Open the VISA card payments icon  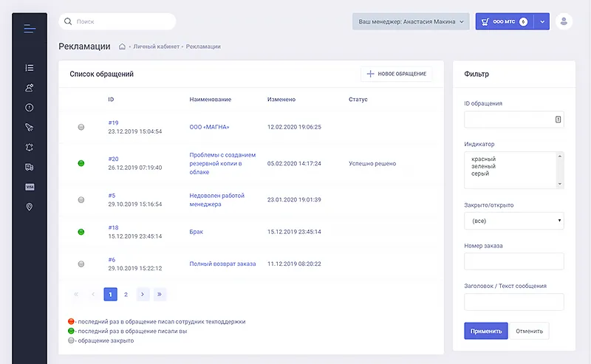tap(30, 187)
